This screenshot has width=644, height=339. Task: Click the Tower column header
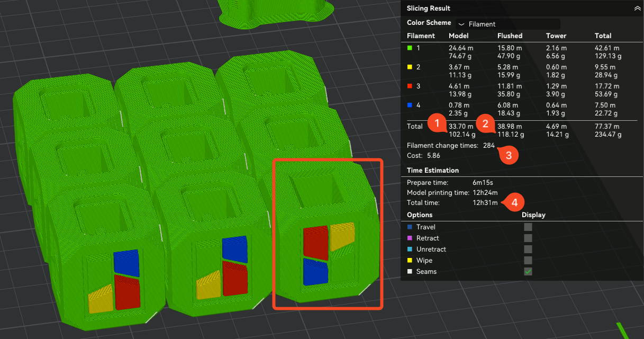pos(556,36)
